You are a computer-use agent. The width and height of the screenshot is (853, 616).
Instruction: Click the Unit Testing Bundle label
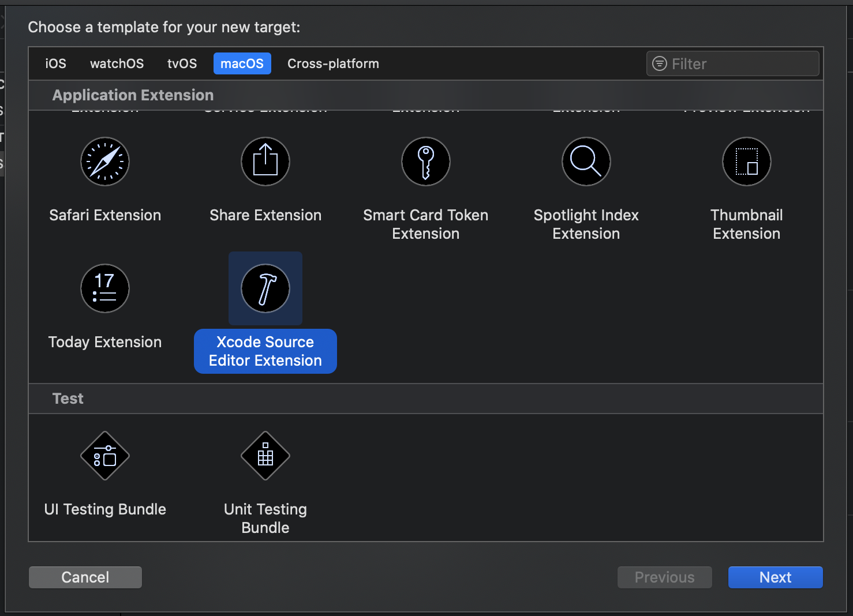265,519
